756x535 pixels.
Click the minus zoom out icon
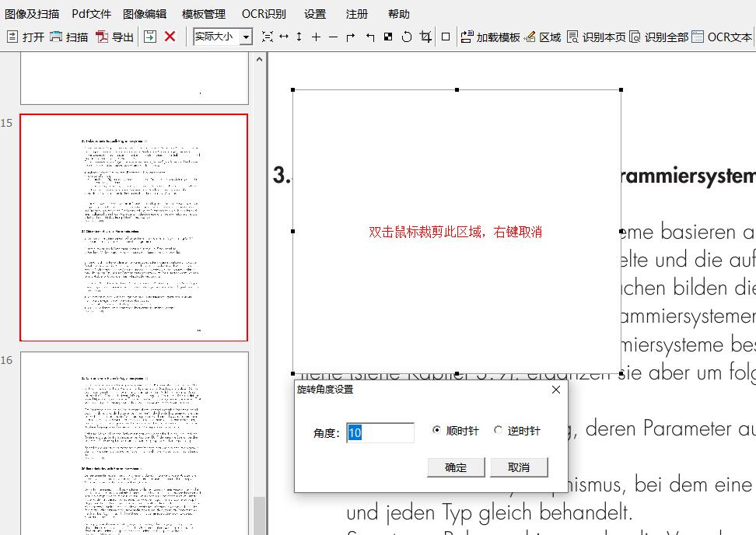[333, 37]
